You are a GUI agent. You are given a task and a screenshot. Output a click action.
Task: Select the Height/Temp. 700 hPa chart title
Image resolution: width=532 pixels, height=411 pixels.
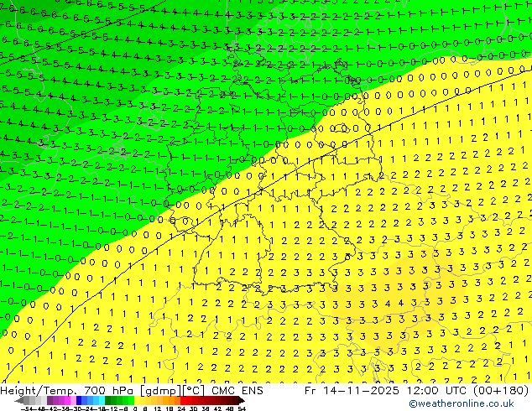69,391
